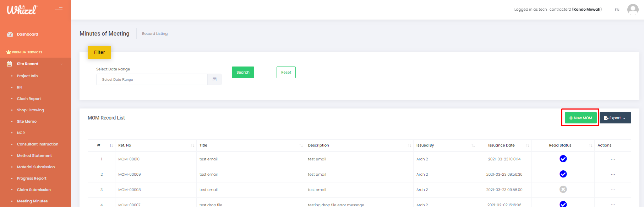Click unread status icon for MOM-00008
644x207 pixels.
[x=563, y=190]
